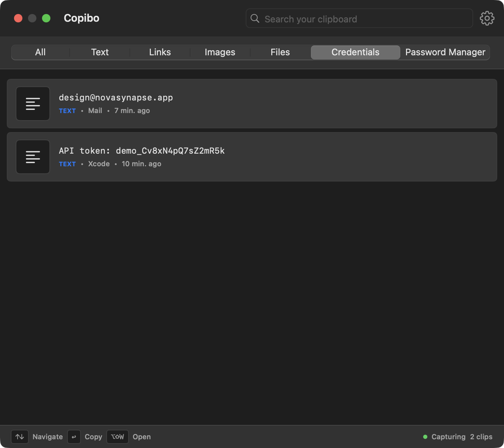Select the API token clip text

142,150
